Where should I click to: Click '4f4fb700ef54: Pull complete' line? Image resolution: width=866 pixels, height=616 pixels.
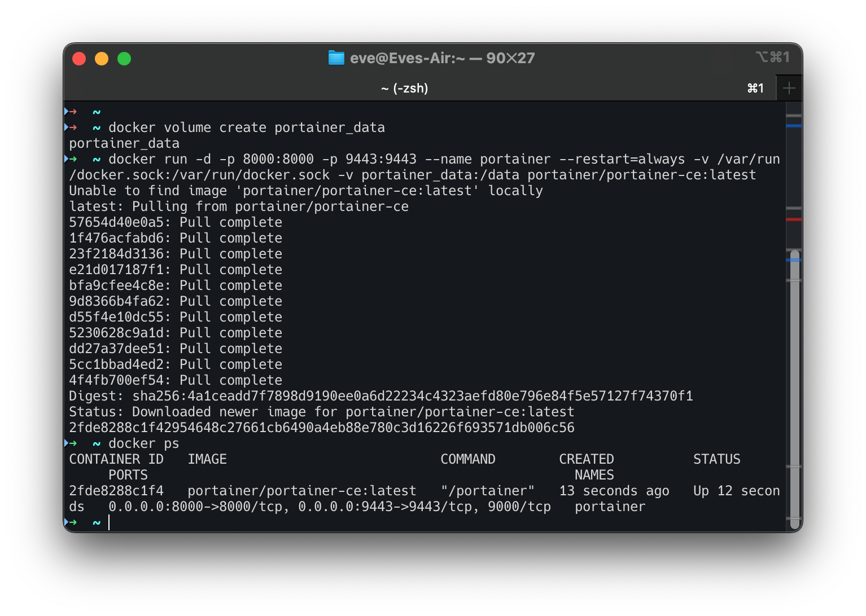176,380
